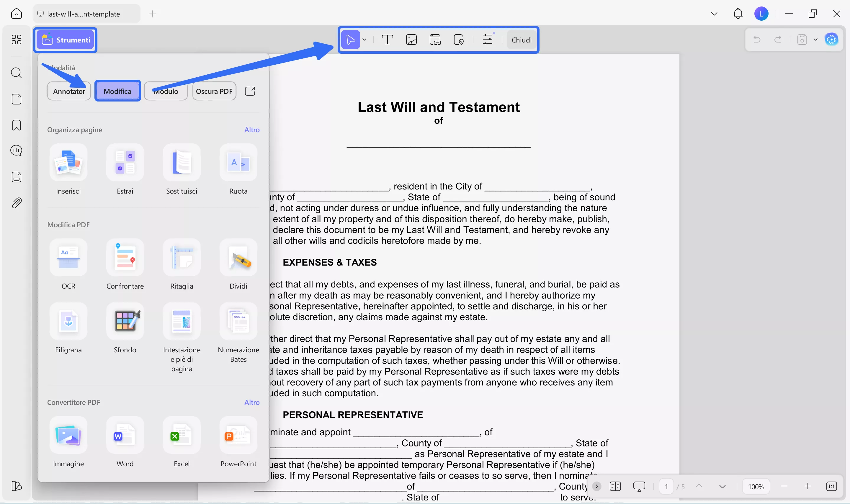Click the Chiudi button
Viewport: 850px width, 504px height.
(x=521, y=40)
